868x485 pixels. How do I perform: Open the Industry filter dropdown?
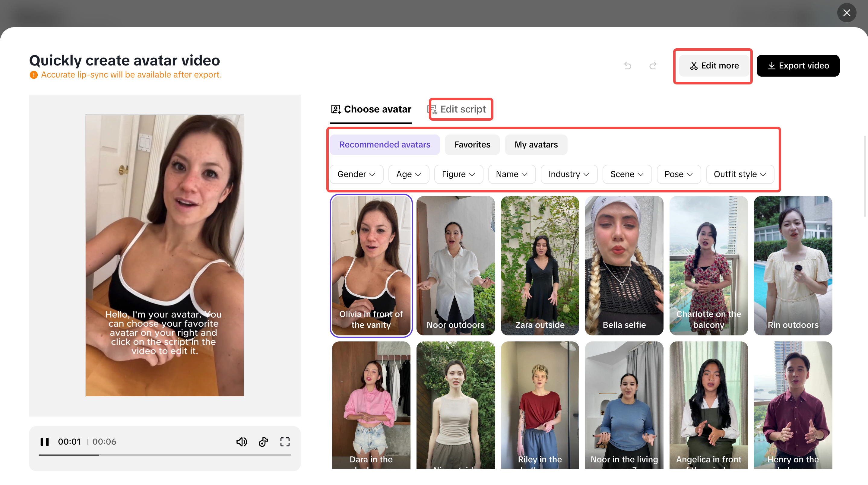(569, 174)
